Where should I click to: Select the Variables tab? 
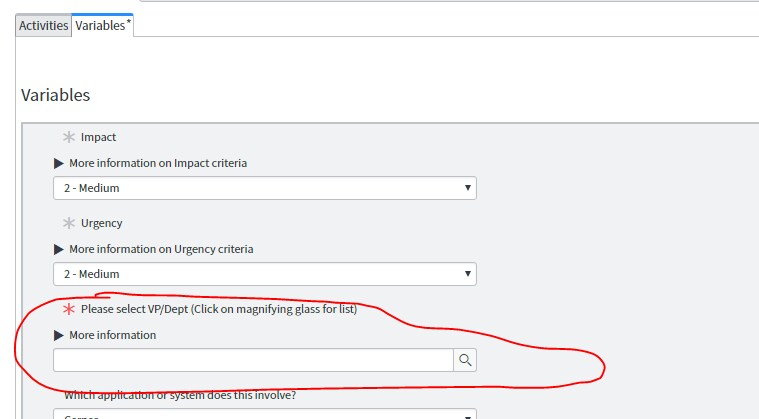[103, 25]
